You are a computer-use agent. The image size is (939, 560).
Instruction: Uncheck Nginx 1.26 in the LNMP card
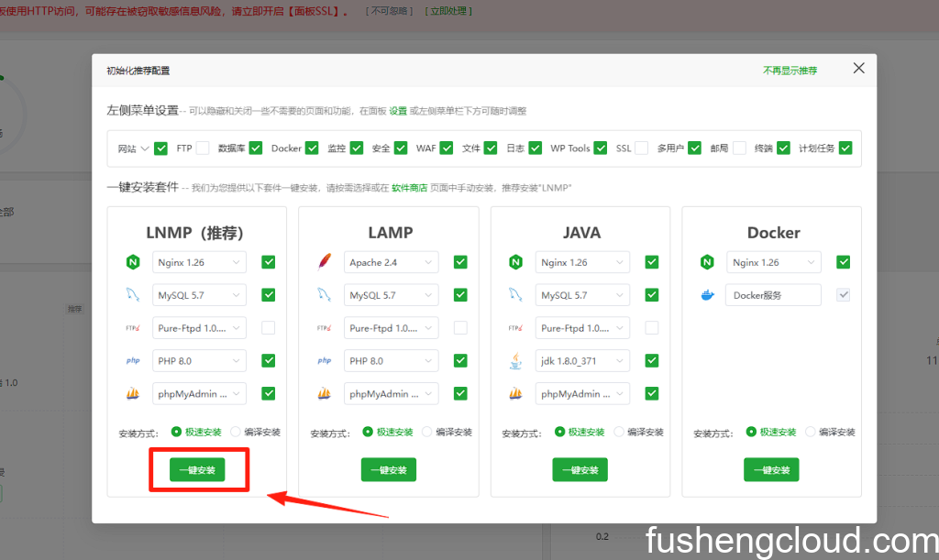click(x=269, y=262)
